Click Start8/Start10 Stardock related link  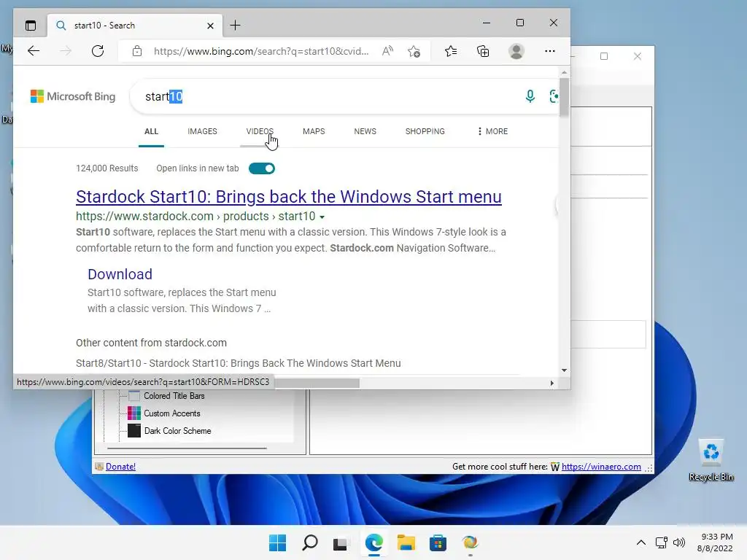(x=239, y=363)
